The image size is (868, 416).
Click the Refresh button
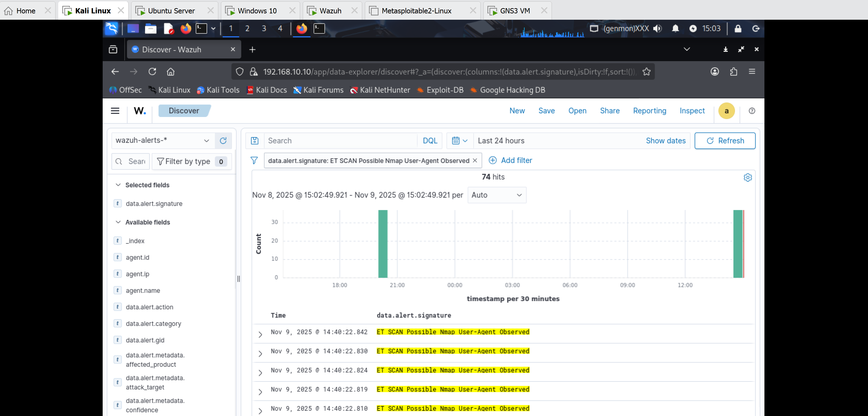[x=725, y=141]
